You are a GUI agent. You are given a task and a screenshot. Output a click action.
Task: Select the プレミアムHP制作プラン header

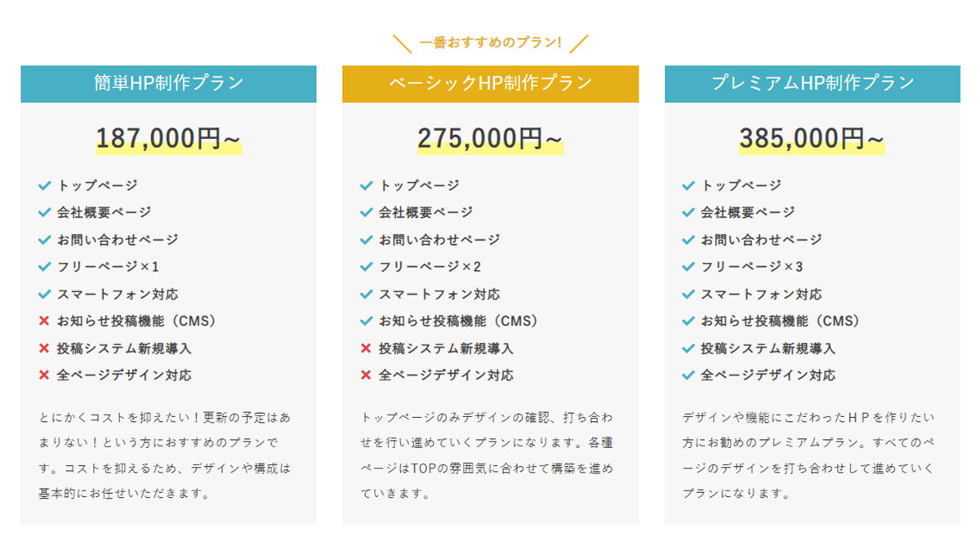coord(813,83)
